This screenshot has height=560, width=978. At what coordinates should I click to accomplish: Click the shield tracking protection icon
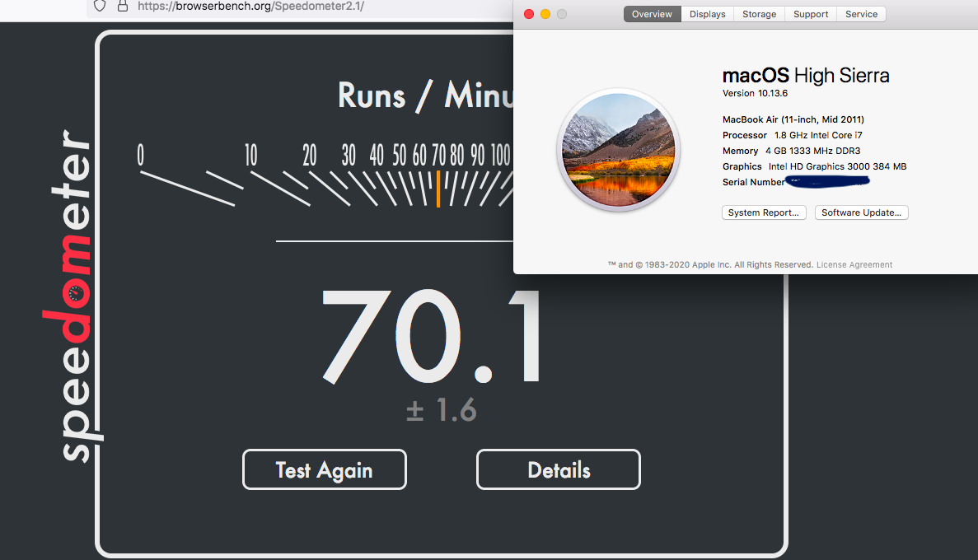click(x=99, y=7)
